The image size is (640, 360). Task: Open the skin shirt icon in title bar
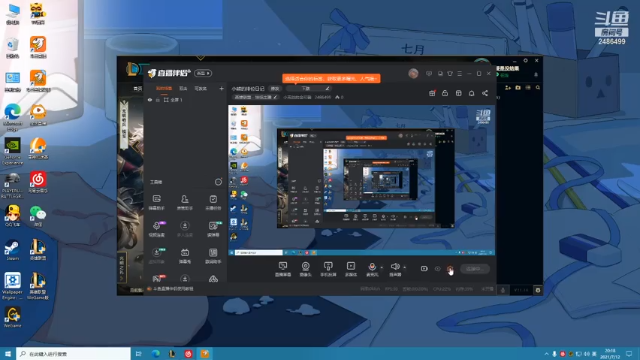(x=450, y=73)
